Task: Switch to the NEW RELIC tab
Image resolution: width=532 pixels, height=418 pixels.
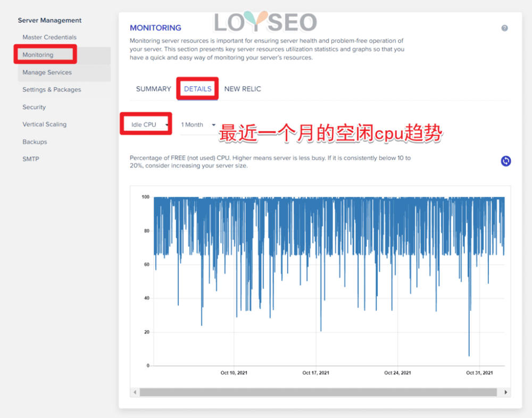Action: (x=243, y=89)
